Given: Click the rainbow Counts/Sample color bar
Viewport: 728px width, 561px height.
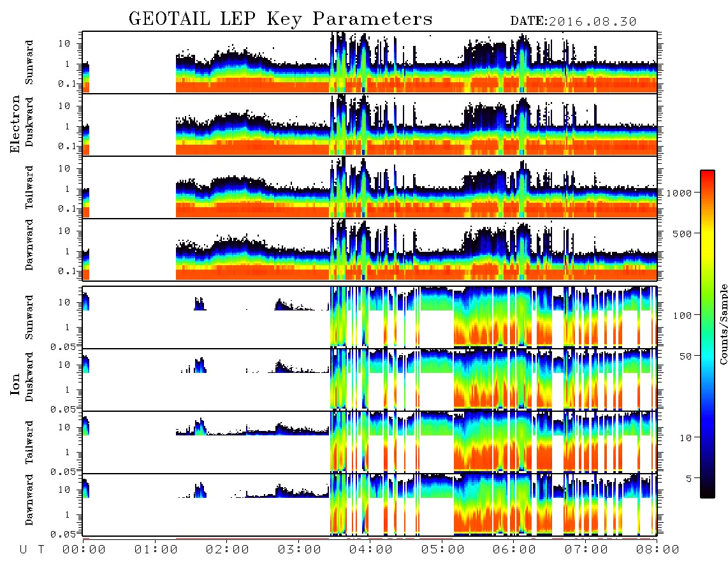Looking at the screenshot, I should click(x=708, y=334).
